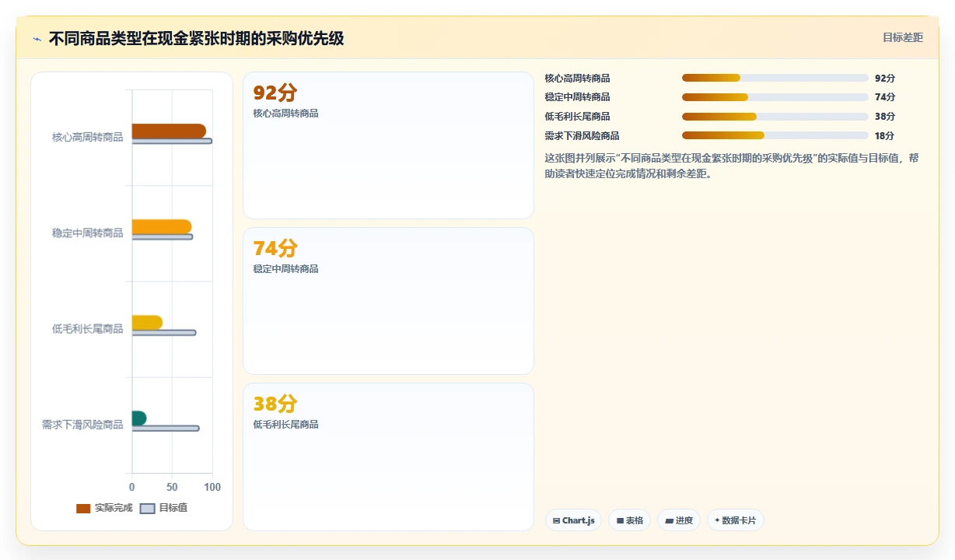This screenshot has height=560, width=955.
Task: Select the 进度 tag
Action: tap(679, 520)
